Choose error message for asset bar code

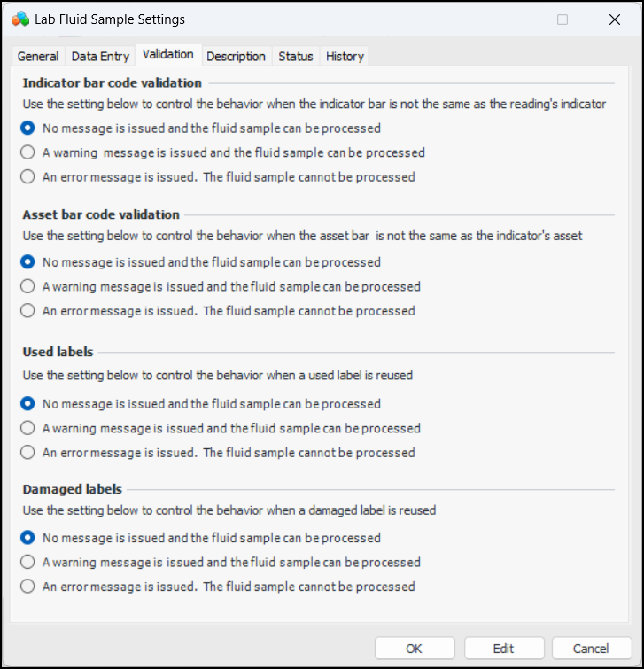pyautogui.click(x=28, y=311)
